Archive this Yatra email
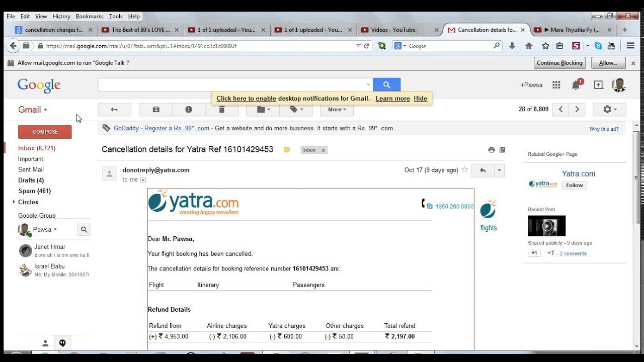 [156, 110]
